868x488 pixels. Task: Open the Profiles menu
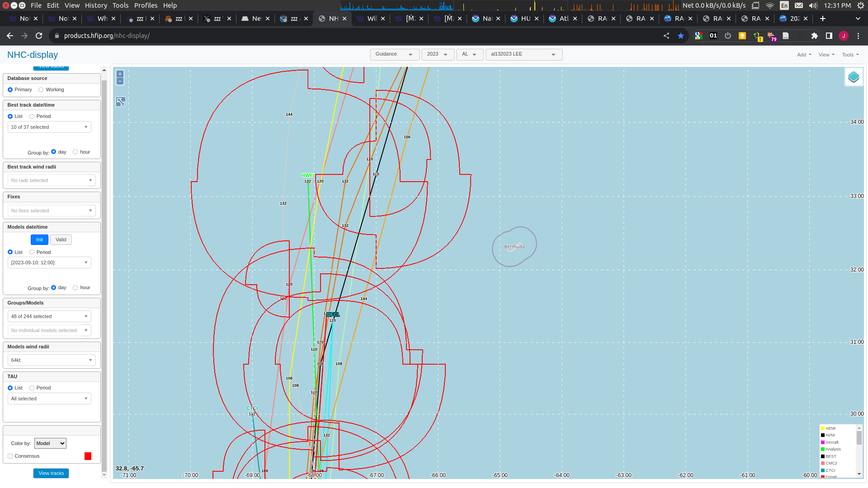146,5
